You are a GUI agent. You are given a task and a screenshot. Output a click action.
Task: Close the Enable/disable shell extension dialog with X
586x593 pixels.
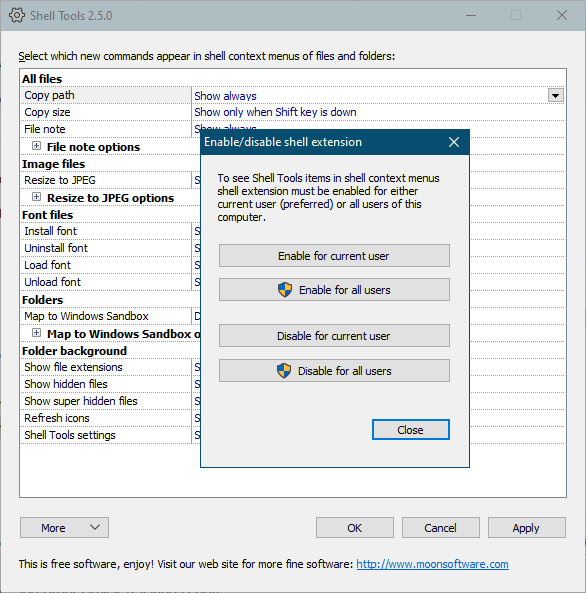tap(454, 142)
